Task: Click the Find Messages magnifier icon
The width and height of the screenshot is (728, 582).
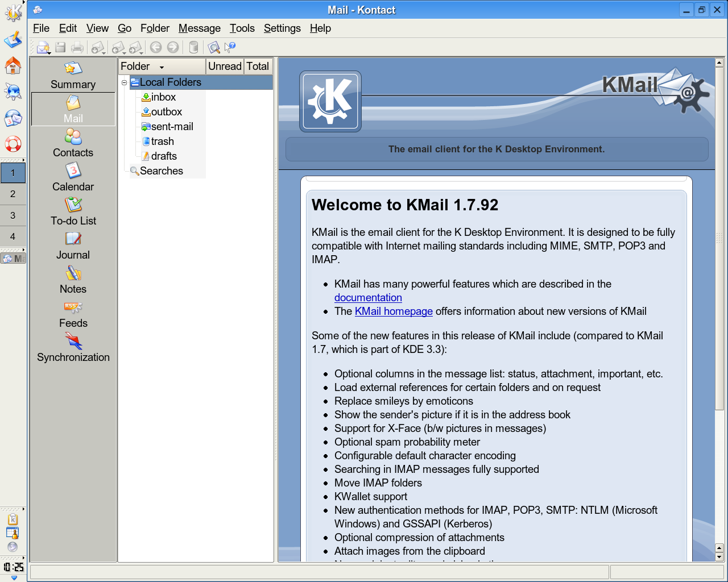Action: 214,47
